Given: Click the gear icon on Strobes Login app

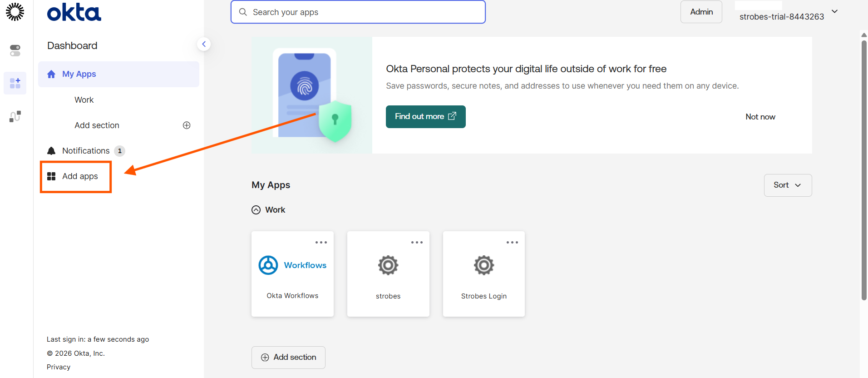Looking at the screenshot, I should (484, 265).
